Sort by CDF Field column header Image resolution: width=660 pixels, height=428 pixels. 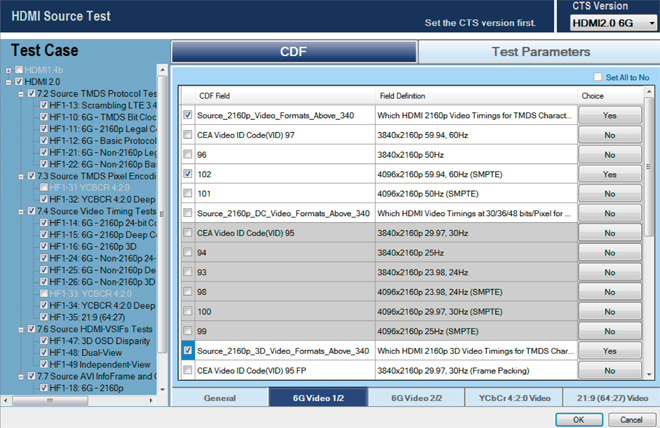tap(285, 96)
